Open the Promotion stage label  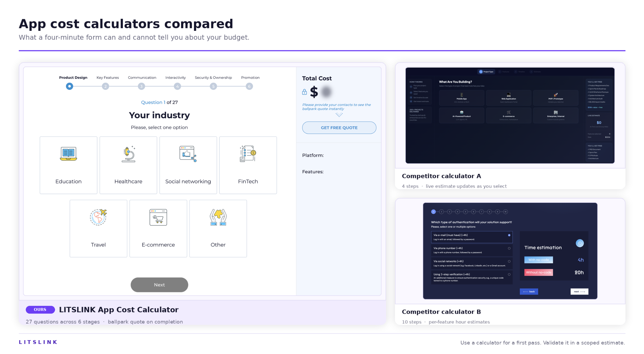click(250, 77)
